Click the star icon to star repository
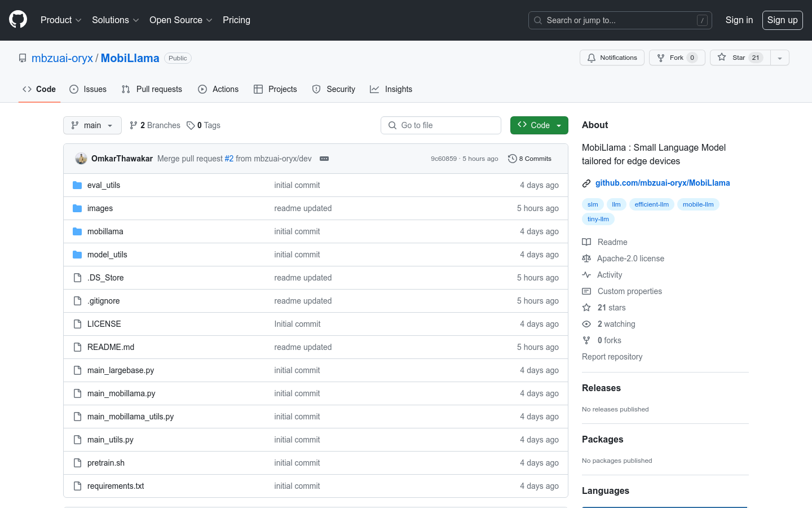Screen dimensions: 812x508 tap(722, 58)
